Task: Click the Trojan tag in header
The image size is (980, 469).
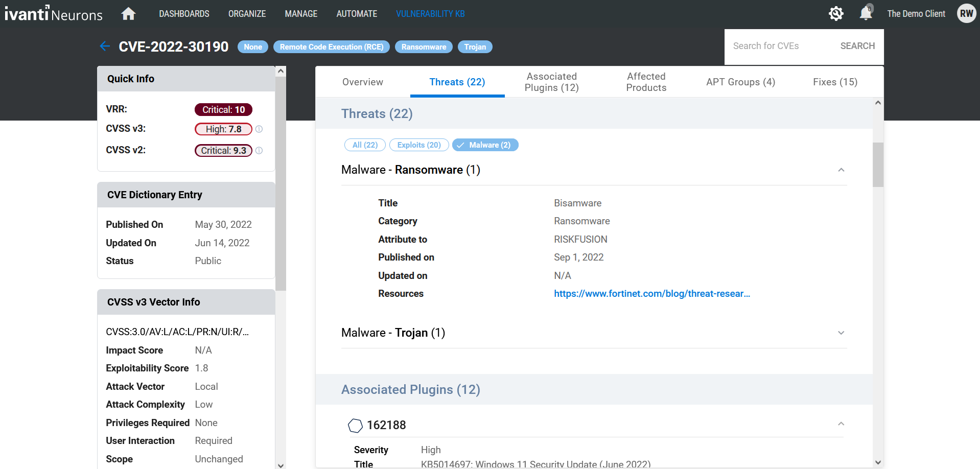Action: click(x=475, y=47)
